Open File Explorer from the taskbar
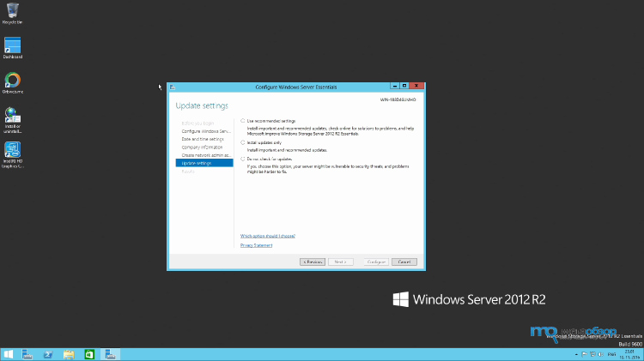Image resolution: width=644 pixels, height=361 pixels. tap(69, 354)
